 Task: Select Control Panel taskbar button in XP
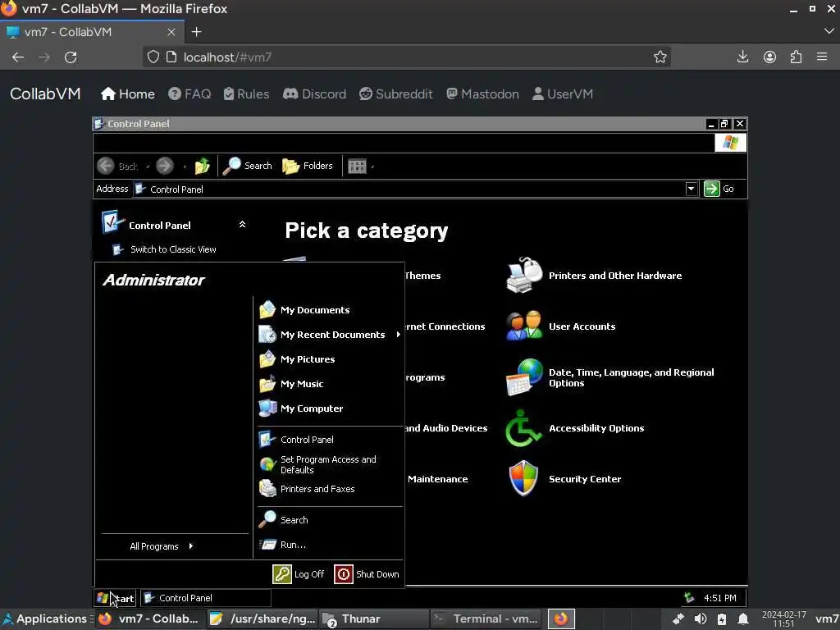206,598
